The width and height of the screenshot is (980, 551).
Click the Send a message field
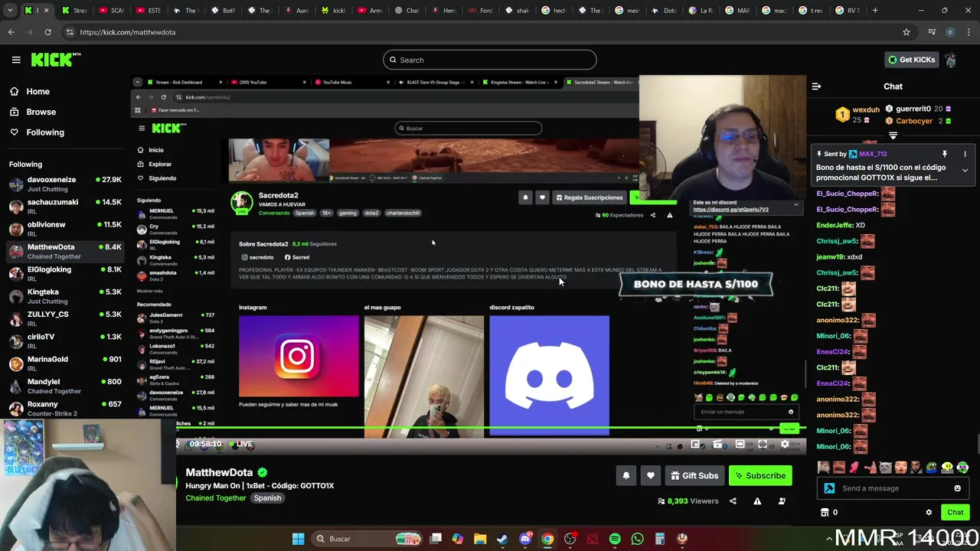click(891, 488)
